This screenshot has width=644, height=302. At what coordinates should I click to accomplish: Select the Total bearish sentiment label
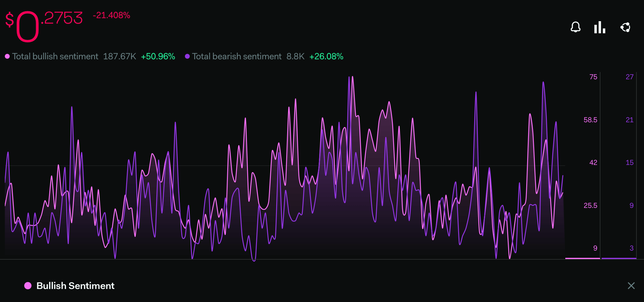[x=237, y=56]
